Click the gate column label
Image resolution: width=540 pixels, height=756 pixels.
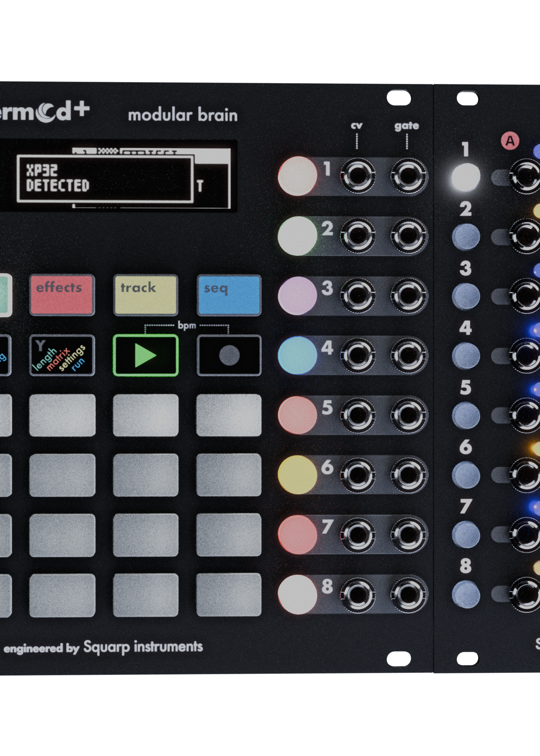(407, 126)
